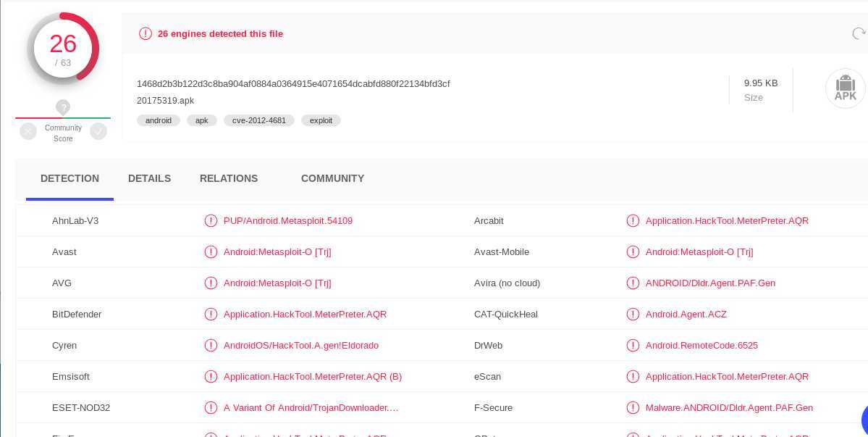Click the Emsisoft detection alert icon

[x=211, y=377]
